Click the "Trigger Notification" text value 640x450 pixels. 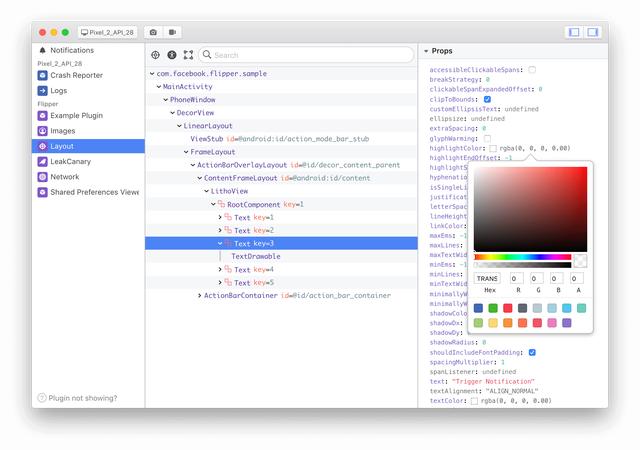click(x=493, y=381)
